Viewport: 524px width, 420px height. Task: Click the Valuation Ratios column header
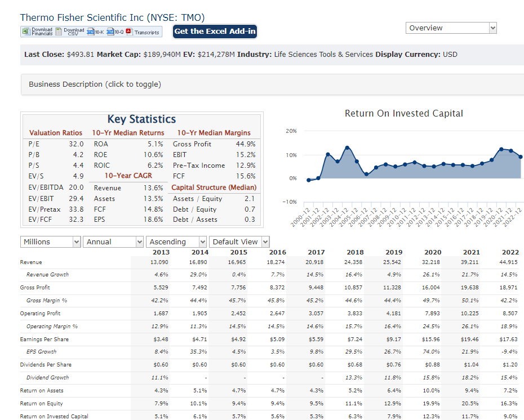coord(55,133)
